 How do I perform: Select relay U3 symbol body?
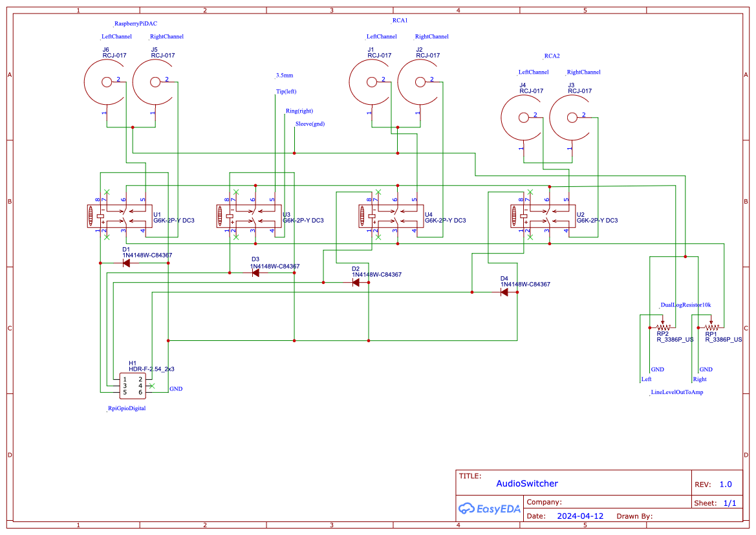pos(249,216)
